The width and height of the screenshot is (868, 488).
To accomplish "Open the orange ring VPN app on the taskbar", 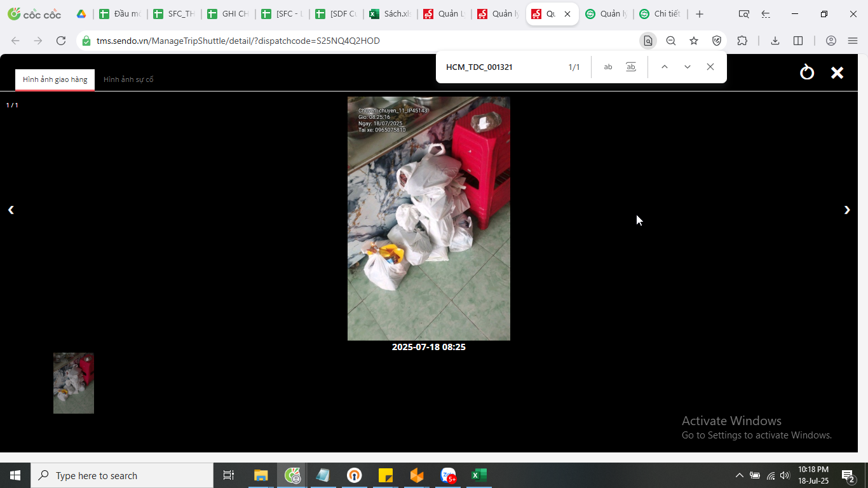I will [x=354, y=475].
